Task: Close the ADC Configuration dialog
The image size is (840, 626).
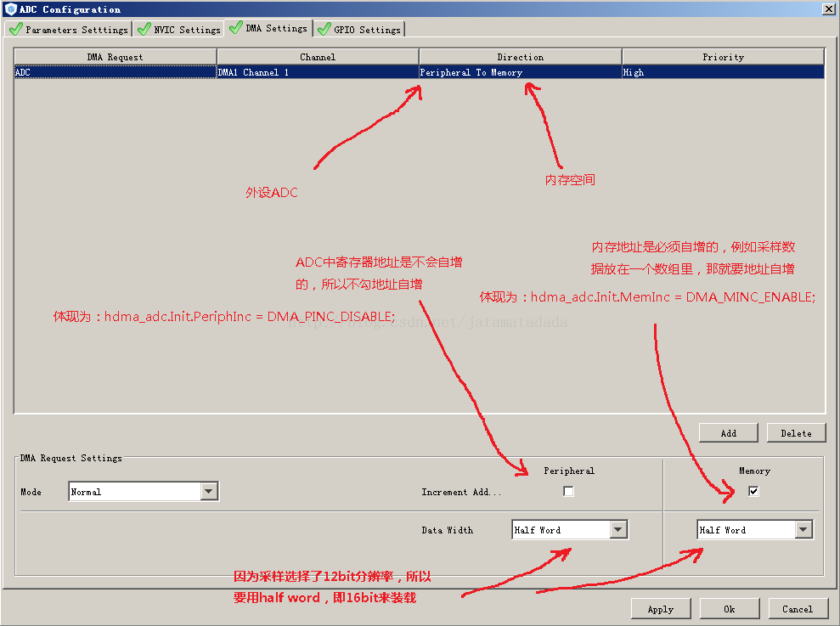Action: (x=828, y=9)
